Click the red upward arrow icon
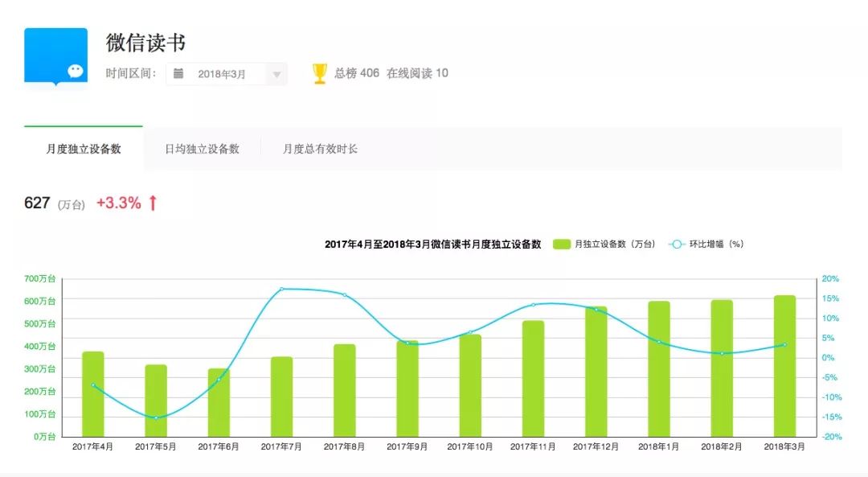Image resolution: width=868 pixels, height=477 pixels. (x=153, y=203)
